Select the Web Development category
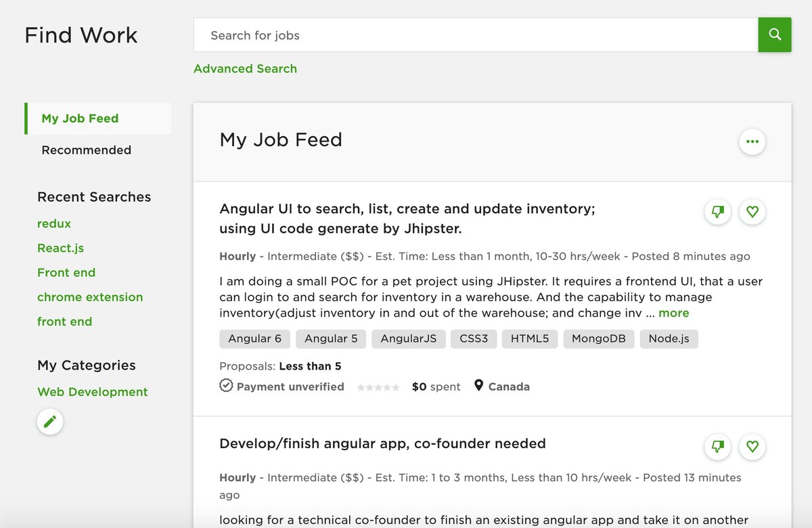The height and width of the screenshot is (528, 812). pyautogui.click(x=92, y=392)
